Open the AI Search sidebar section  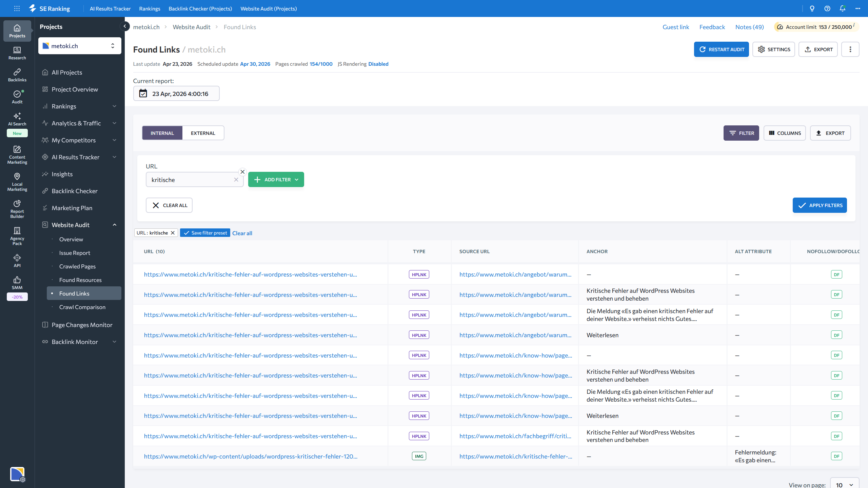17,119
